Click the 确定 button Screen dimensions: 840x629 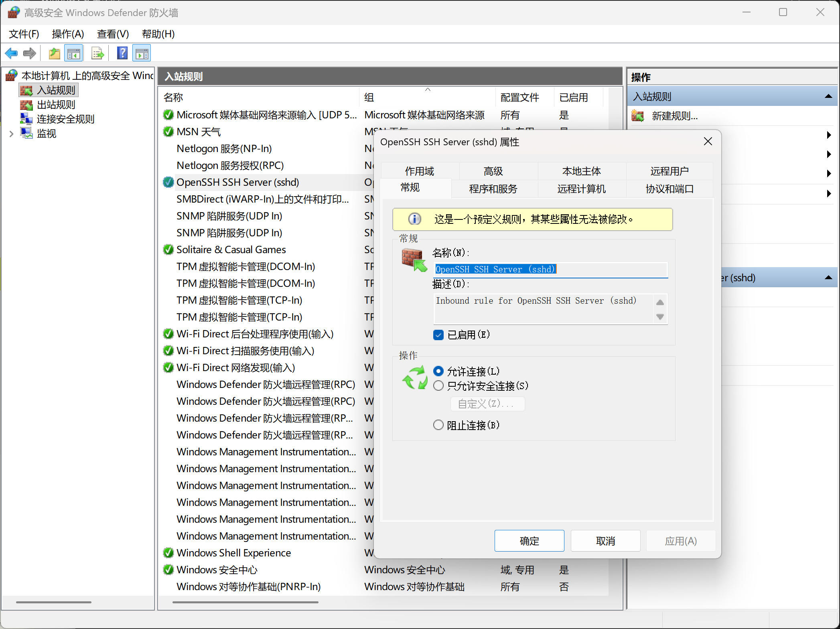click(529, 541)
